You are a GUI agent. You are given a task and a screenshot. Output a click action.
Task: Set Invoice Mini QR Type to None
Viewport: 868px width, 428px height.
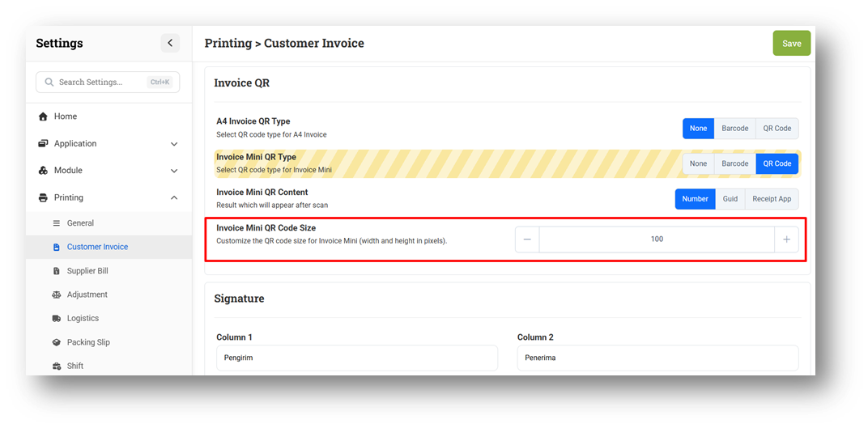click(x=698, y=163)
